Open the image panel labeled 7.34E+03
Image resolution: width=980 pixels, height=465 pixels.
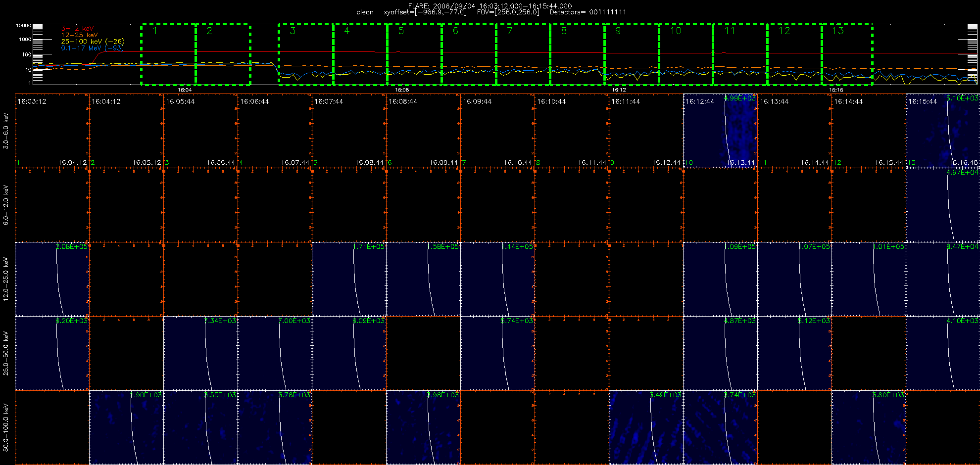point(200,353)
